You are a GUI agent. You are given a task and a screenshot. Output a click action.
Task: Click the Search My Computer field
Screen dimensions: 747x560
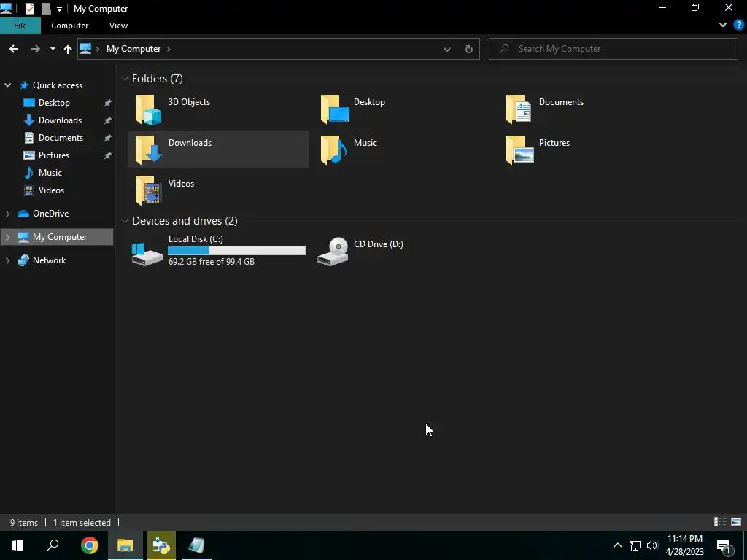(614, 49)
